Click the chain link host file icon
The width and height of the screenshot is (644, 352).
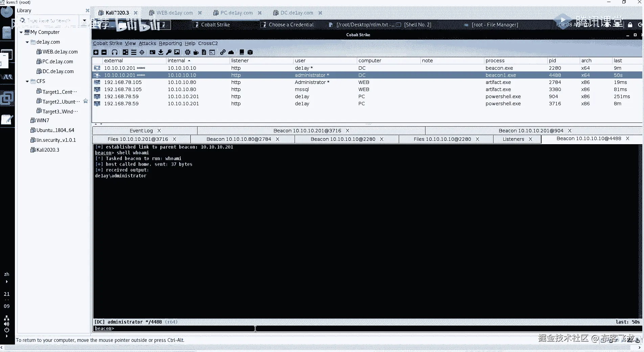(x=223, y=52)
